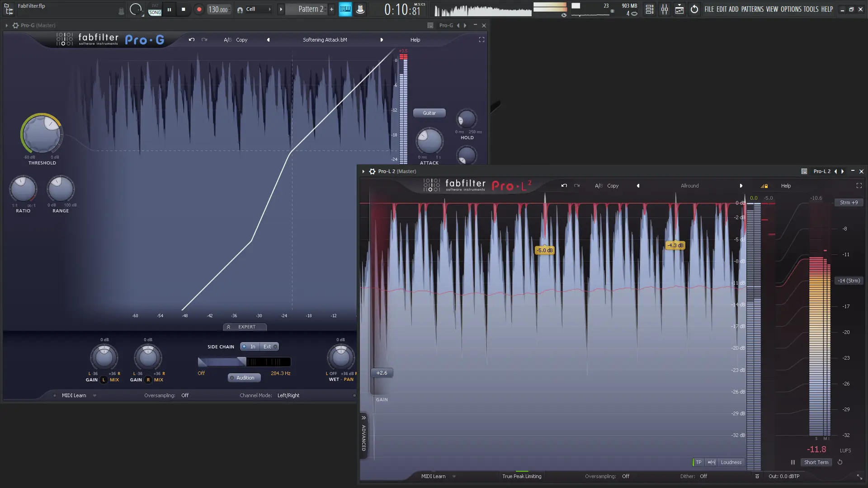Click the Guitar style button in Pro-G
Screen dimensions: 868x488
tap(429, 113)
